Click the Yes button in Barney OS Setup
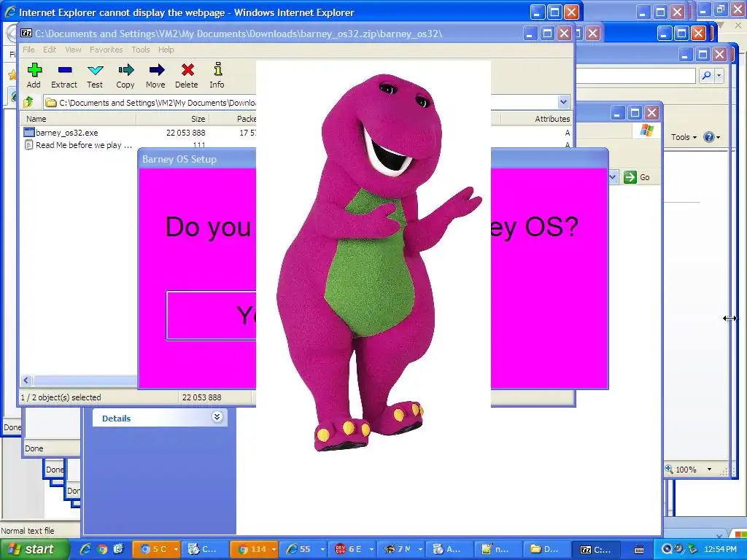The height and width of the screenshot is (560, 747). point(211,315)
